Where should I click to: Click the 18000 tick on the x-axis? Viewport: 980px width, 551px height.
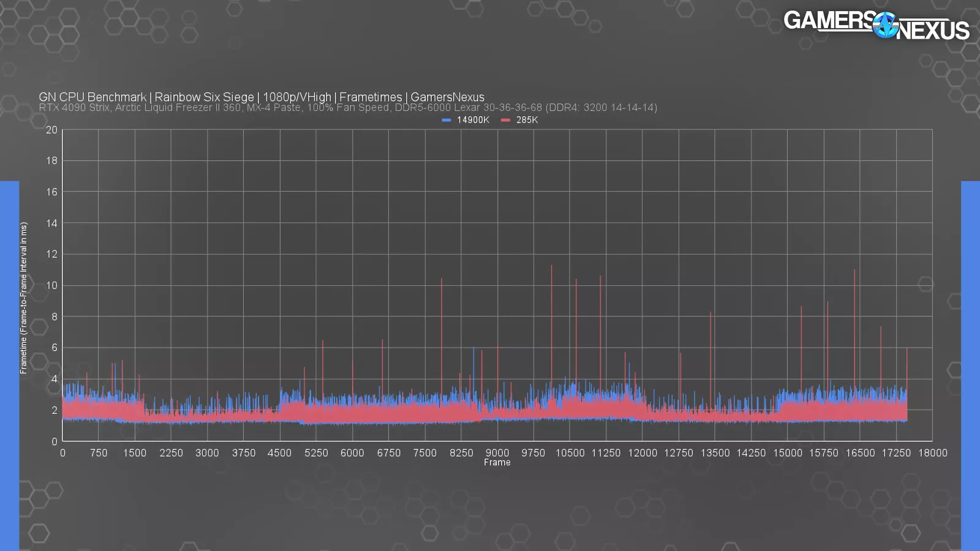pyautogui.click(x=932, y=453)
